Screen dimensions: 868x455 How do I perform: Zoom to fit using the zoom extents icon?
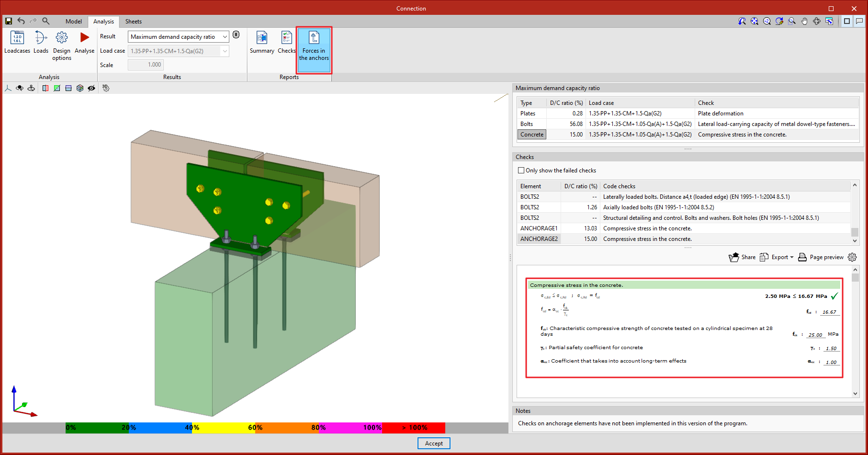coord(754,21)
